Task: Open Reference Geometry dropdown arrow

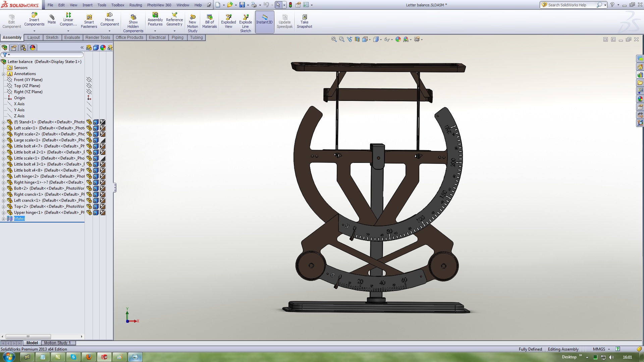Action: tap(174, 31)
